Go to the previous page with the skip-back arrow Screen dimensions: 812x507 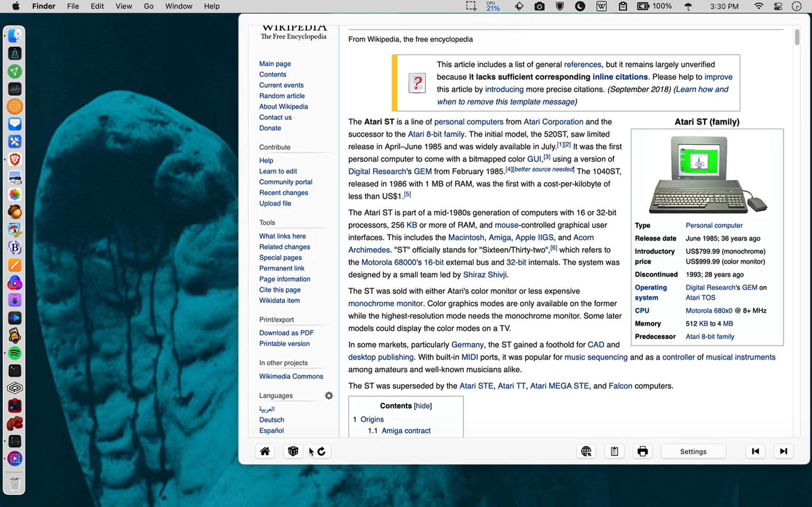[755, 452]
